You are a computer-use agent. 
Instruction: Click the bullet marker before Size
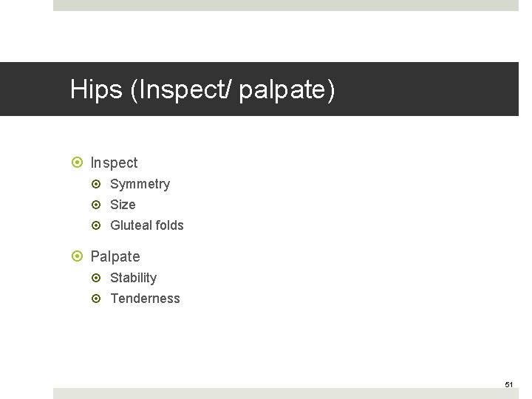click(96, 205)
